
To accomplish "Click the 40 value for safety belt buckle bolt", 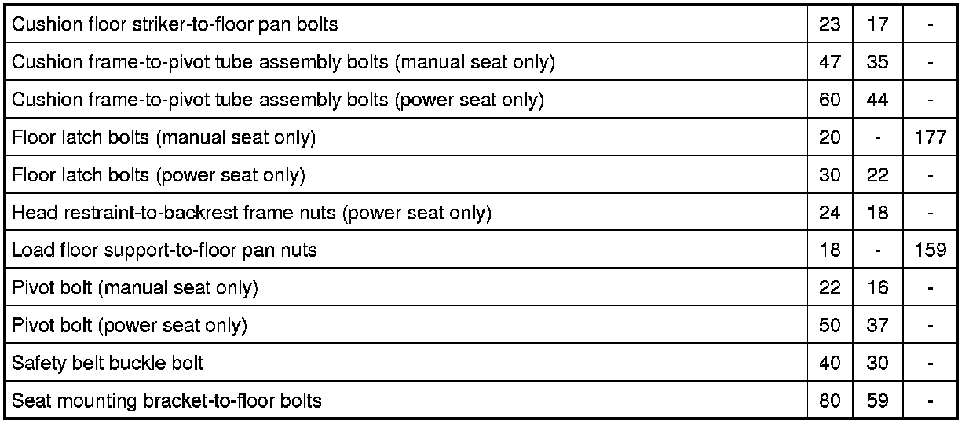I will [829, 364].
